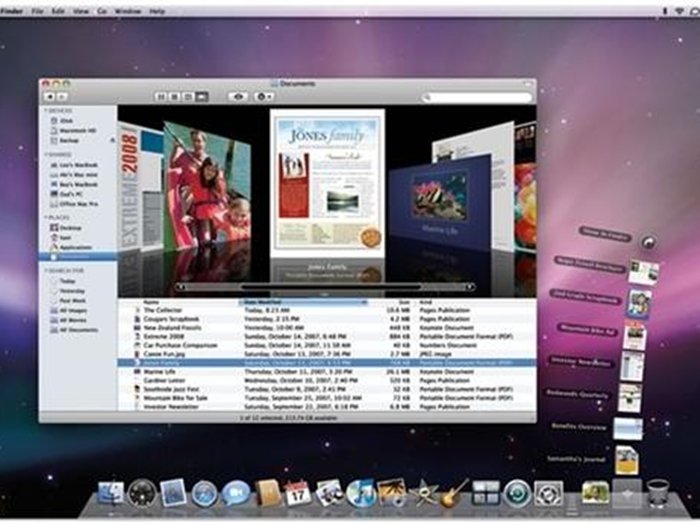700x525 pixels.
Task: Launch iTunes from the Dock
Action: point(360,493)
